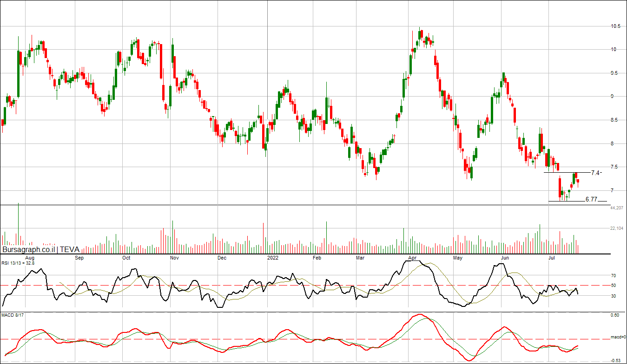Screen dimensions: 627x364
Task: Select the 70 level label on RSI scale
Action: 614,275
